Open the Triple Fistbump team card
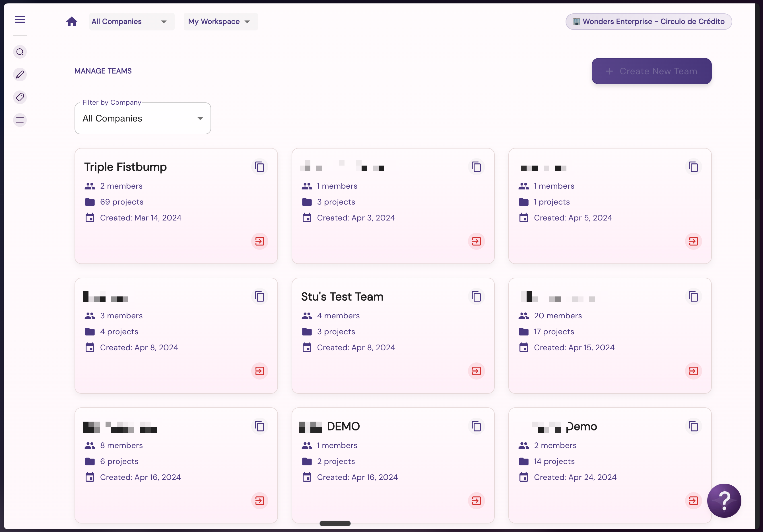 (176, 206)
